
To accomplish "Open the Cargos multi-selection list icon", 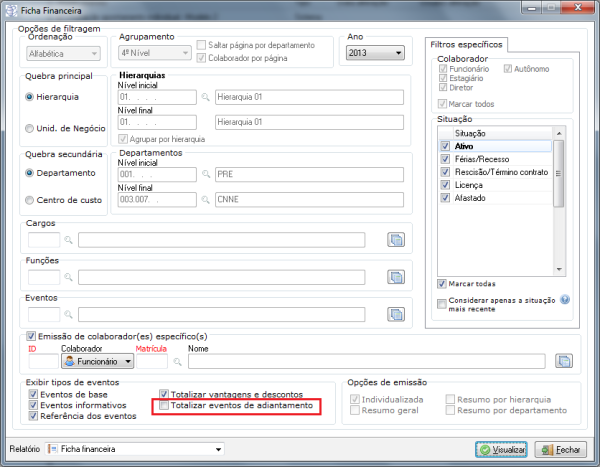I will pos(397,240).
